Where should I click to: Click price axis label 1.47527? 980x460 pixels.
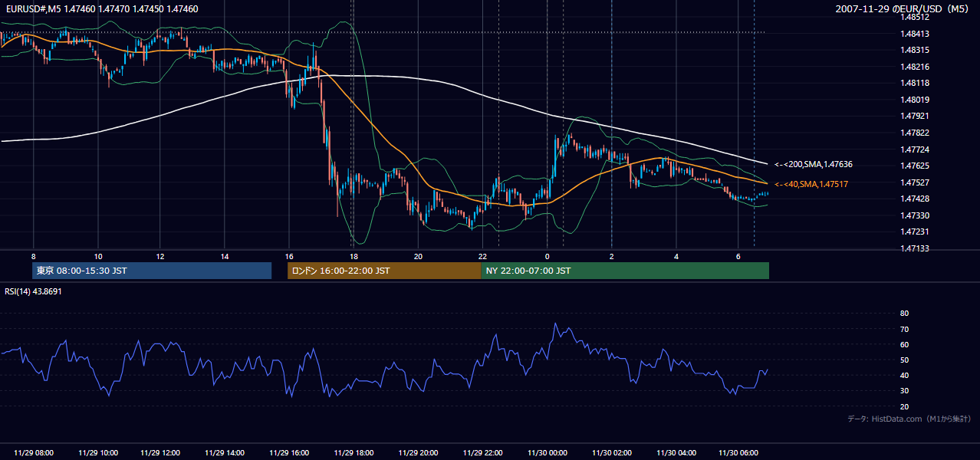coord(915,182)
